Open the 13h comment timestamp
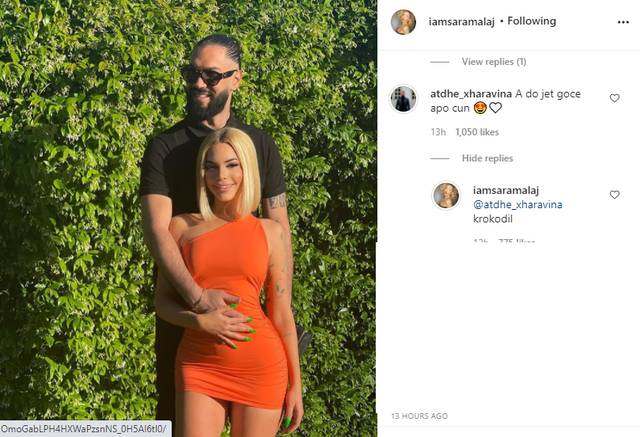This screenshot has height=437, width=640. [438, 132]
